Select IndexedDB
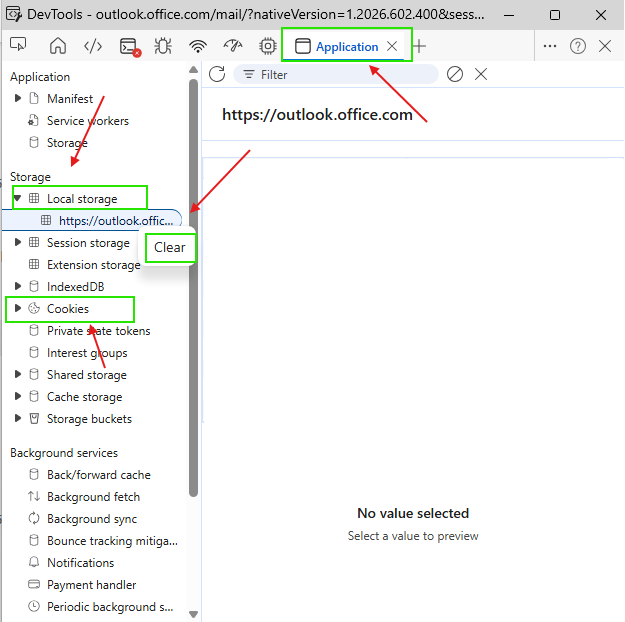This screenshot has height=622, width=625. coord(75,287)
